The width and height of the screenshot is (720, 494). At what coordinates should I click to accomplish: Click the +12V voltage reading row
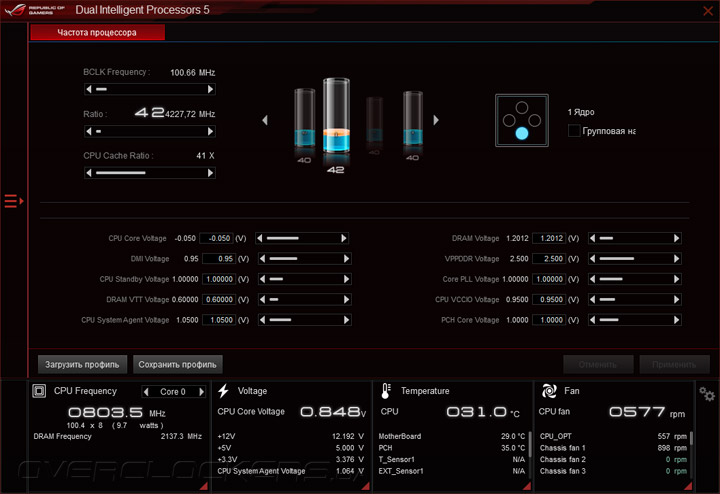click(290, 436)
